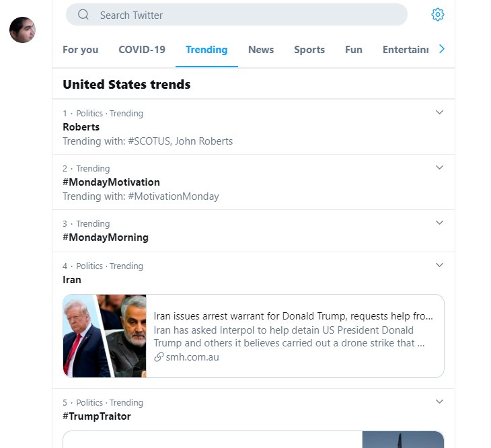Open the profile avatar picture
Screen dimensions: 491x448
(x=22, y=30)
